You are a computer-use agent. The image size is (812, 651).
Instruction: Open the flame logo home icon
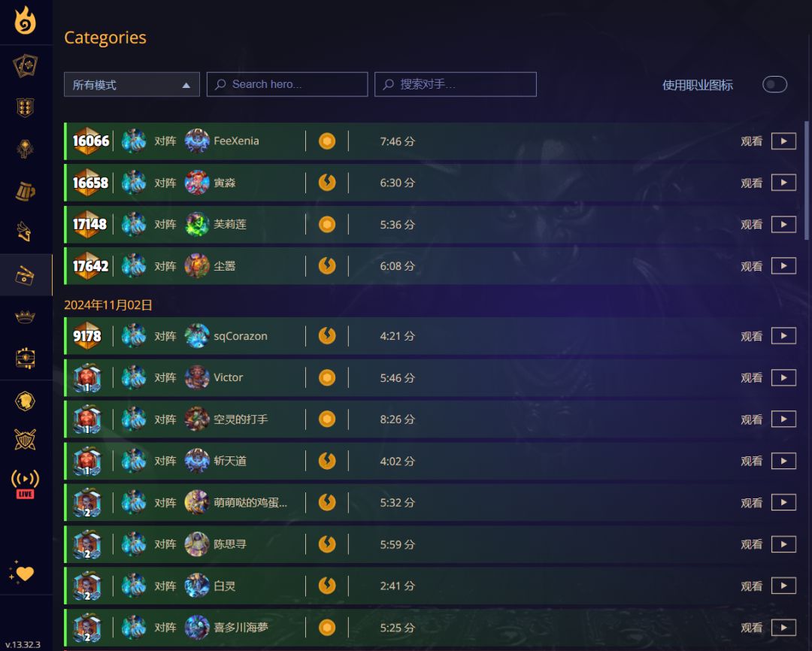26,20
